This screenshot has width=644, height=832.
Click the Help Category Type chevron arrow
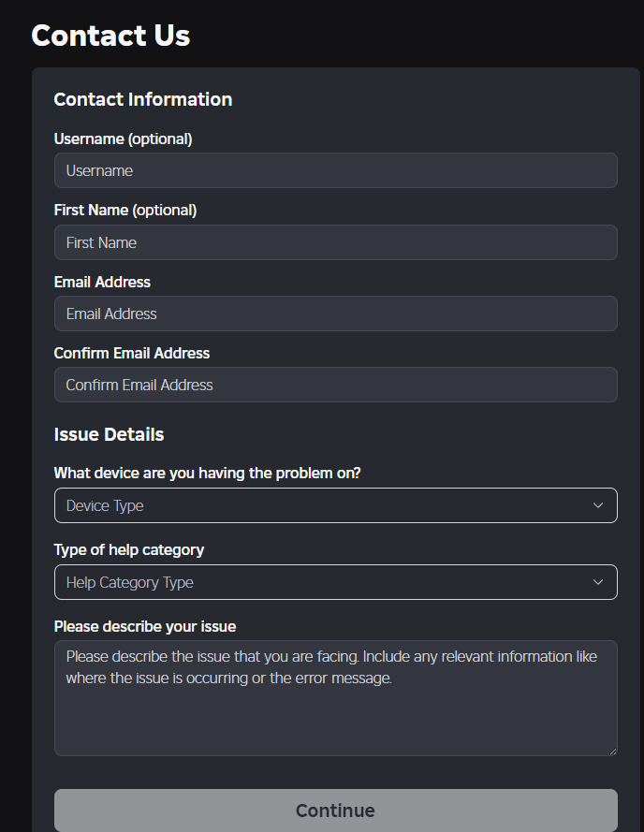(598, 582)
